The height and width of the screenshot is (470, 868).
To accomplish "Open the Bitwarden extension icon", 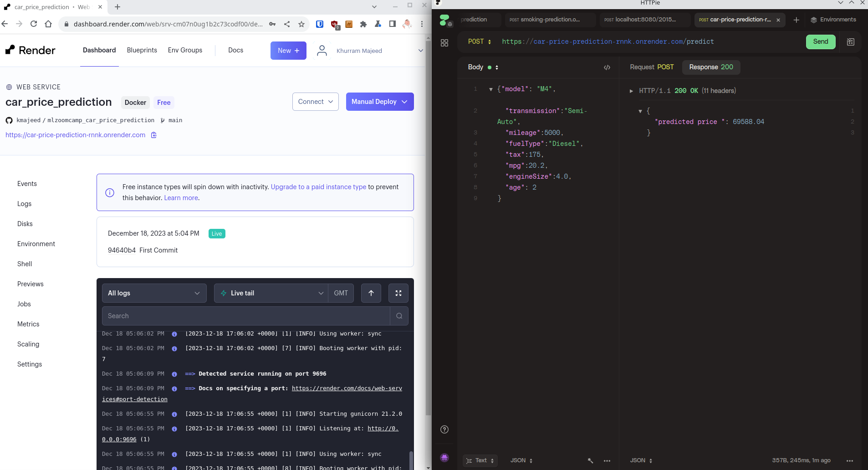I will (x=320, y=24).
